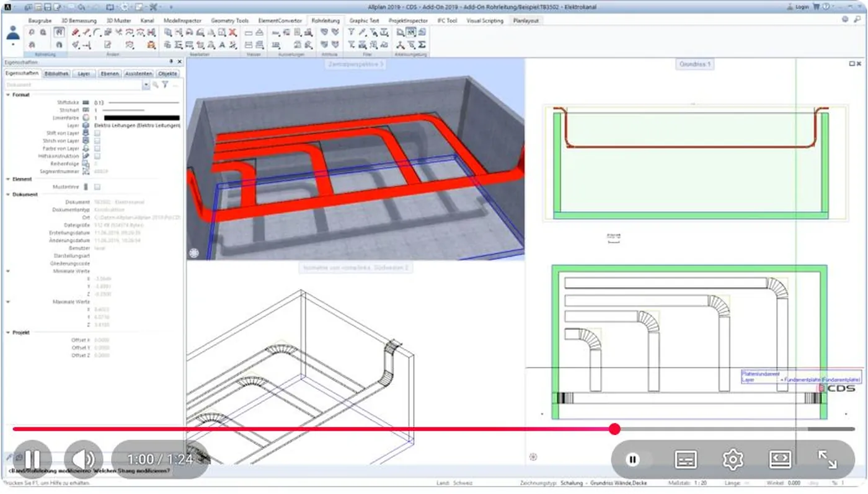Tick the Hilfskonstruktion checkbox
Image resolution: width=868 pixels, height=494 pixels.
[97, 156]
